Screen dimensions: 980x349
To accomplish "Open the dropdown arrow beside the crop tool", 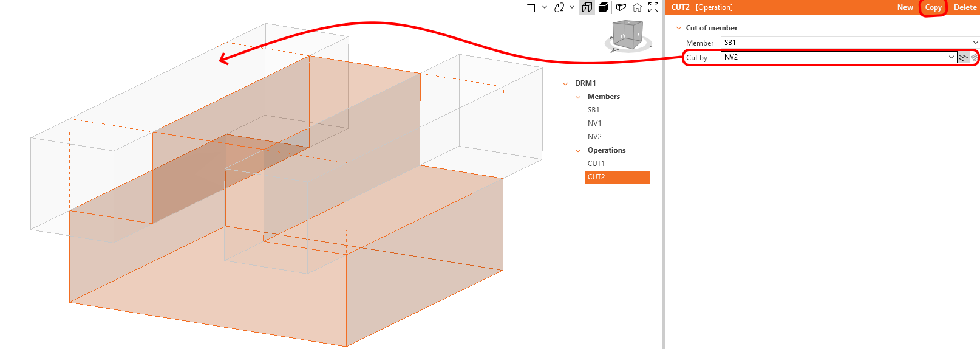I will (x=545, y=7).
